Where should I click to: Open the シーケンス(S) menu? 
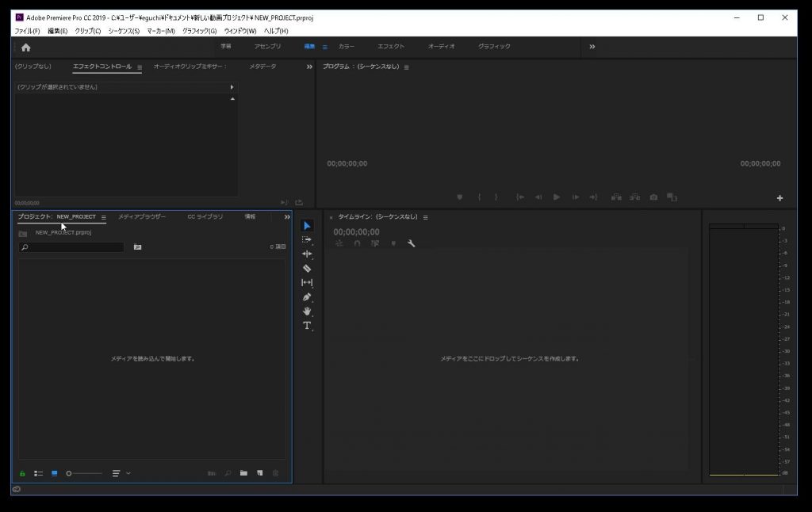[x=123, y=31]
